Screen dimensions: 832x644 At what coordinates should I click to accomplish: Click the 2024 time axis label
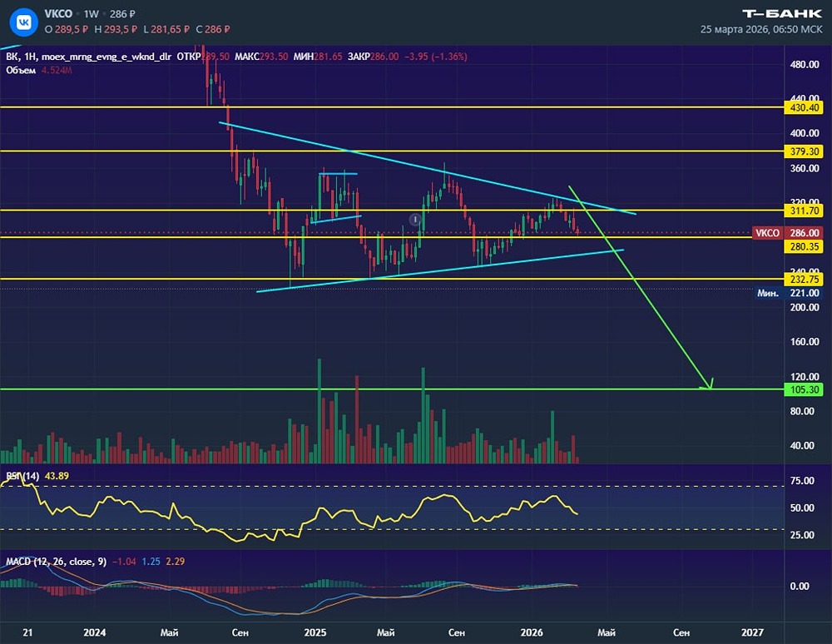pos(95,632)
